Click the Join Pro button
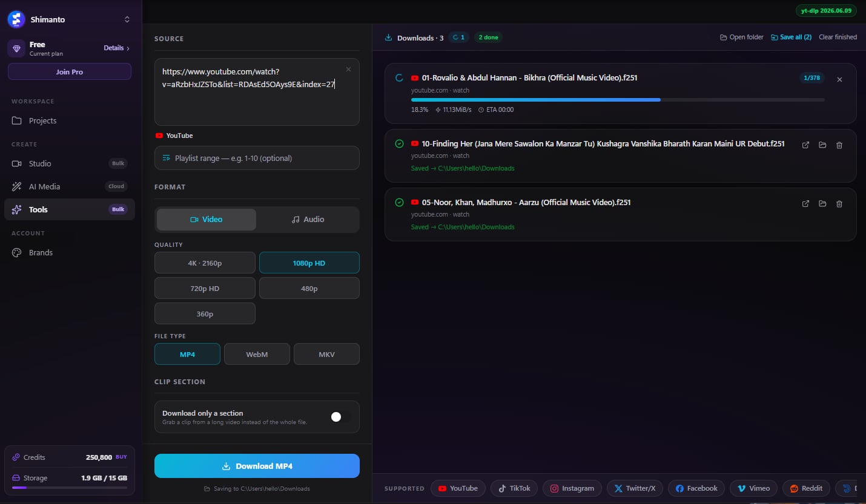866x504 pixels. coord(70,72)
